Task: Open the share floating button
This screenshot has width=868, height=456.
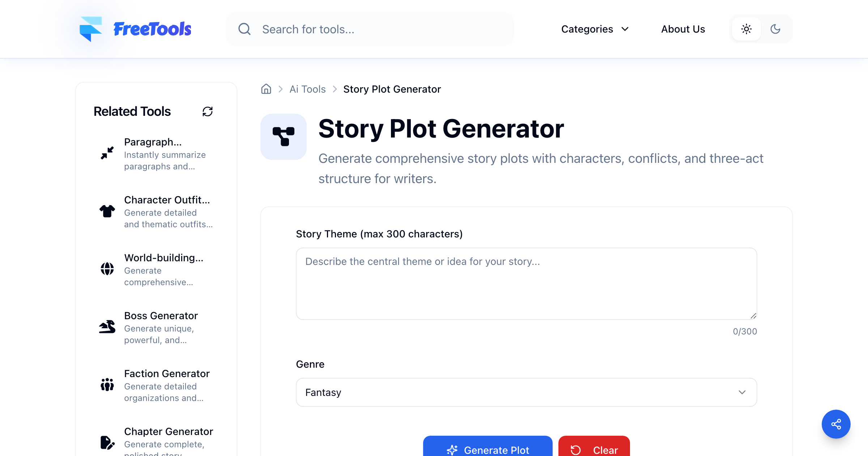Action: click(x=836, y=424)
